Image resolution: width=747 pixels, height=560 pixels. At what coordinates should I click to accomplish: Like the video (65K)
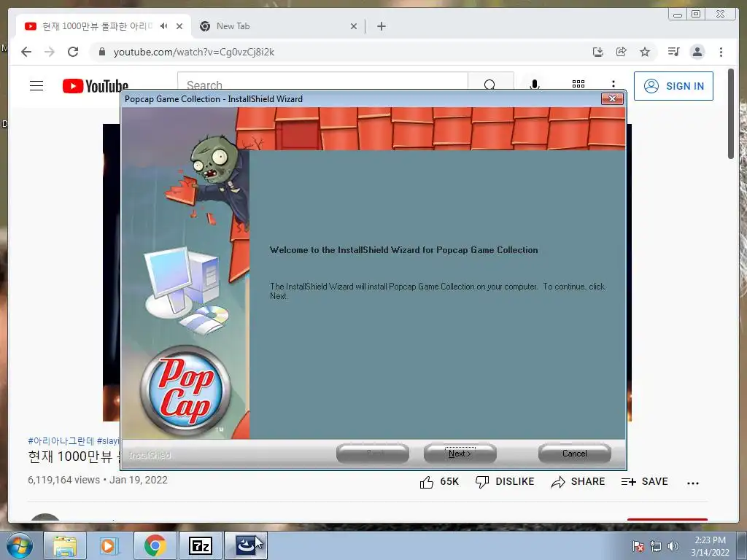(438, 482)
